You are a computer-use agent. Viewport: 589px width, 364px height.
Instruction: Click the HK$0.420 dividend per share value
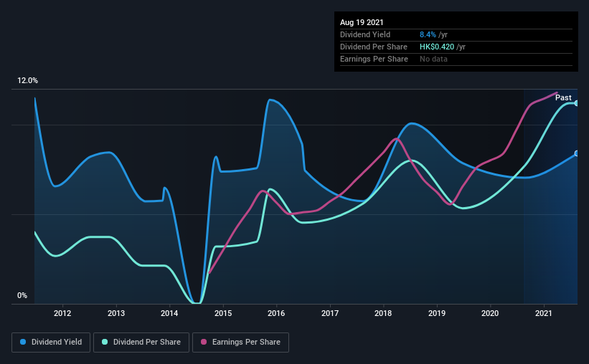[x=437, y=47]
